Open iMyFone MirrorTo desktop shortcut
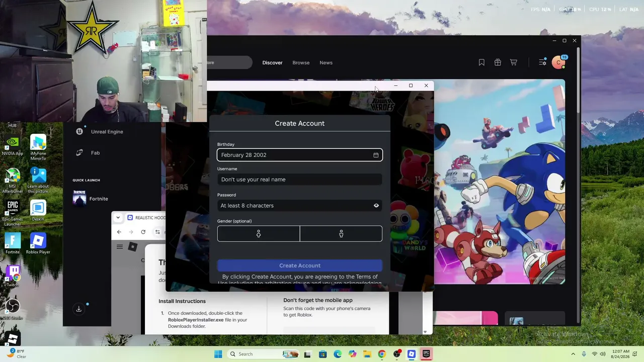The height and width of the screenshot is (362, 644). (38, 148)
